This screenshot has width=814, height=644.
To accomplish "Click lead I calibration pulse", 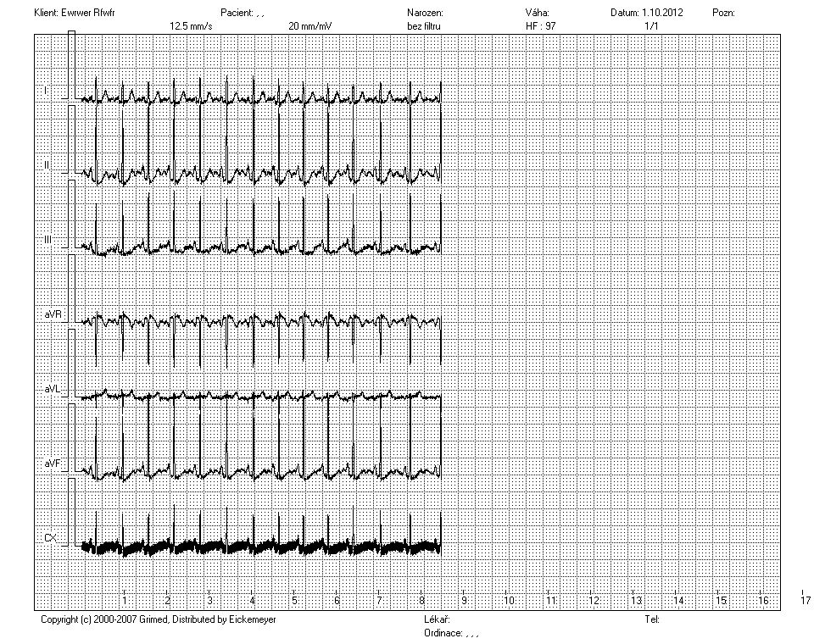I will 71,65.
